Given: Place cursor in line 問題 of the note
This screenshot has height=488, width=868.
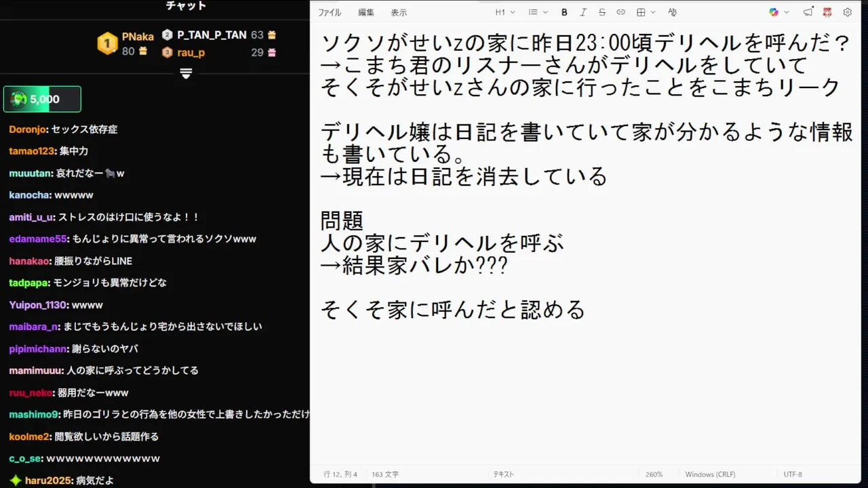Looking at the screenshot, I should pos(342,221).
